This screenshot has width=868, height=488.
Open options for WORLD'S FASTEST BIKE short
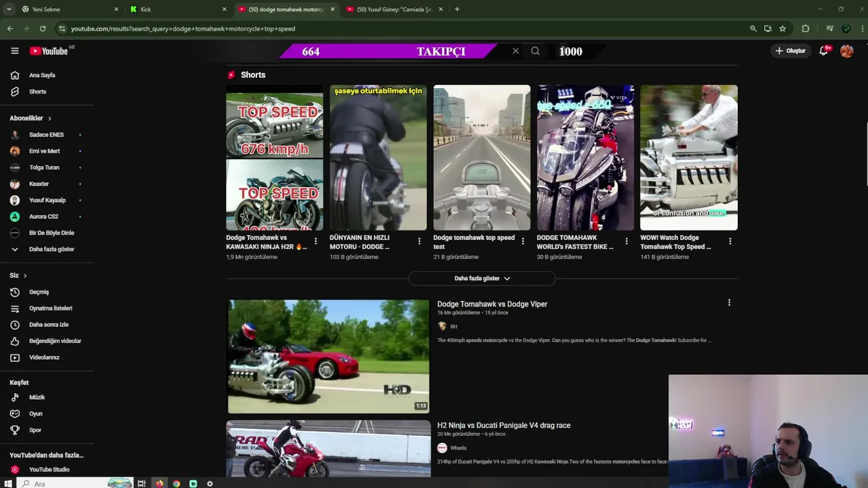626,241
